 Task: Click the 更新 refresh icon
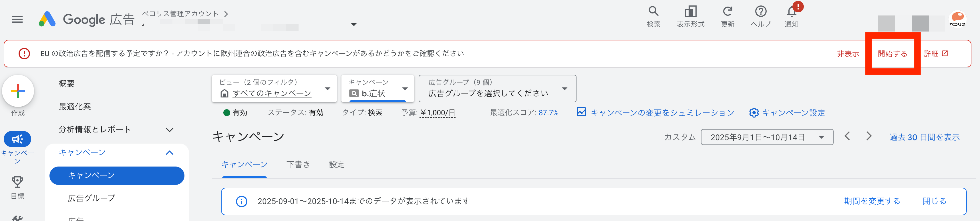pos(727,12)
